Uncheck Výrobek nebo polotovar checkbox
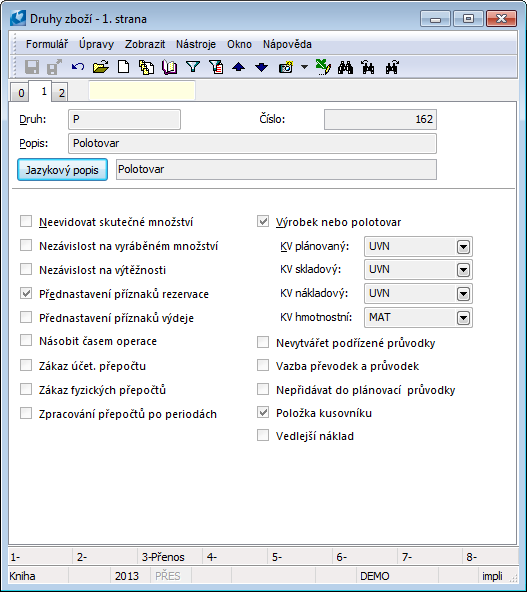The height and width of the screenshot is (592, 527). pyautogui.click(x=263, y=221)
